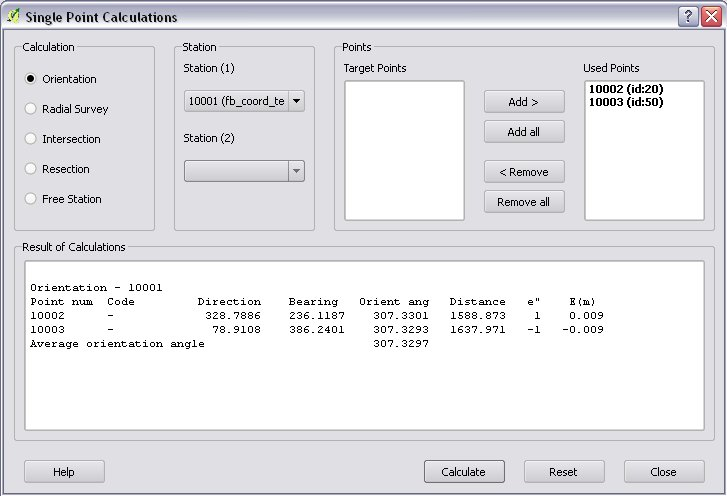Select used point 10003 (id:50)

[625, 101]
